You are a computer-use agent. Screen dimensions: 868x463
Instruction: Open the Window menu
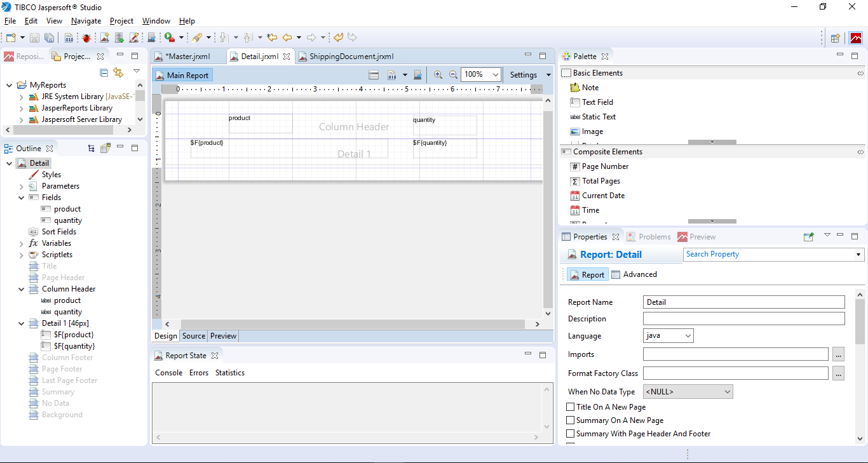click(156, 20)
